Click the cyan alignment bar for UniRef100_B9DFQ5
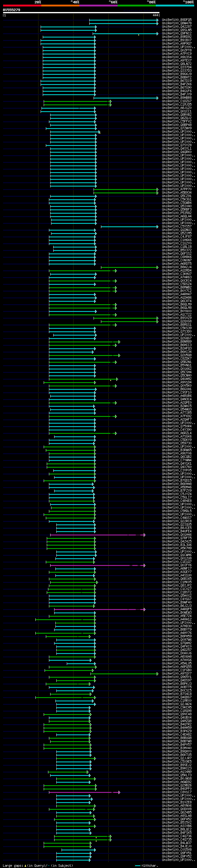This screenshot has height=868, width=197. coord(124,20)
